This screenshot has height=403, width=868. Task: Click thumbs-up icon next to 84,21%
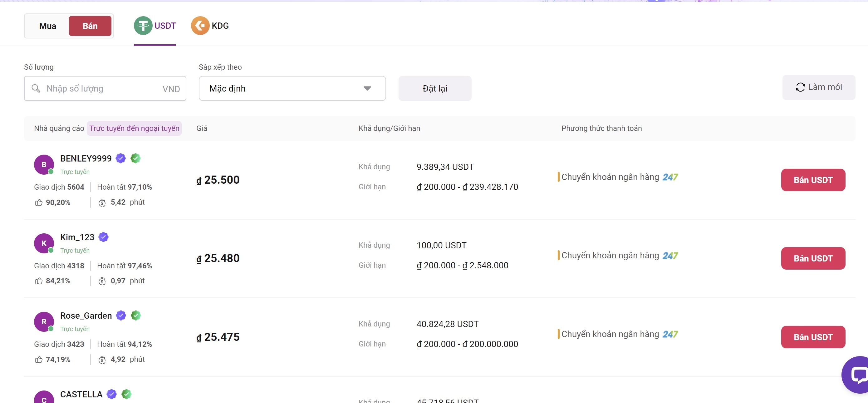(39, 281)
